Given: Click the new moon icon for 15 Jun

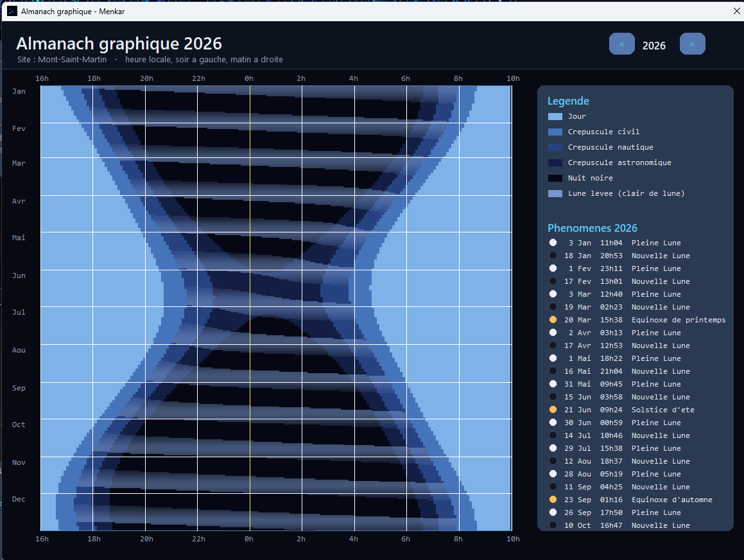Looking at the screenshot, I should pos(553,396).
